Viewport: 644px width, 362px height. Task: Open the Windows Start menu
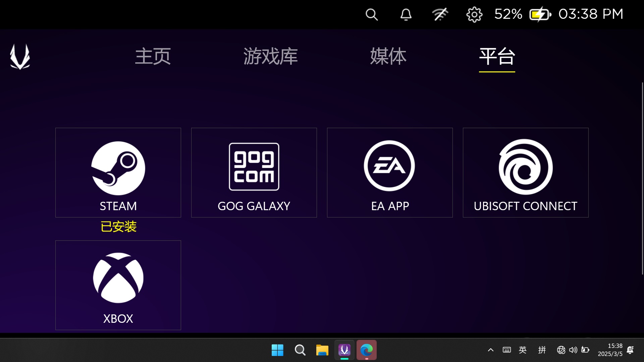click(x=277, y=350)
